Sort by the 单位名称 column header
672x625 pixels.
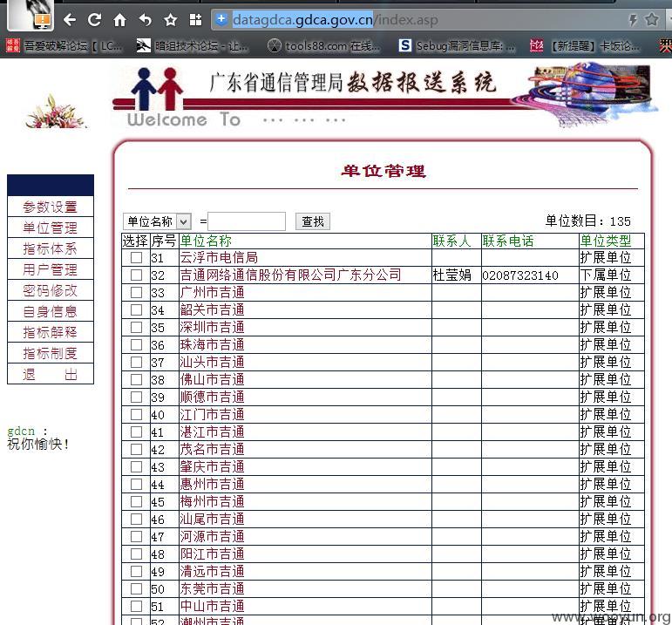click(x=206, y=241)
